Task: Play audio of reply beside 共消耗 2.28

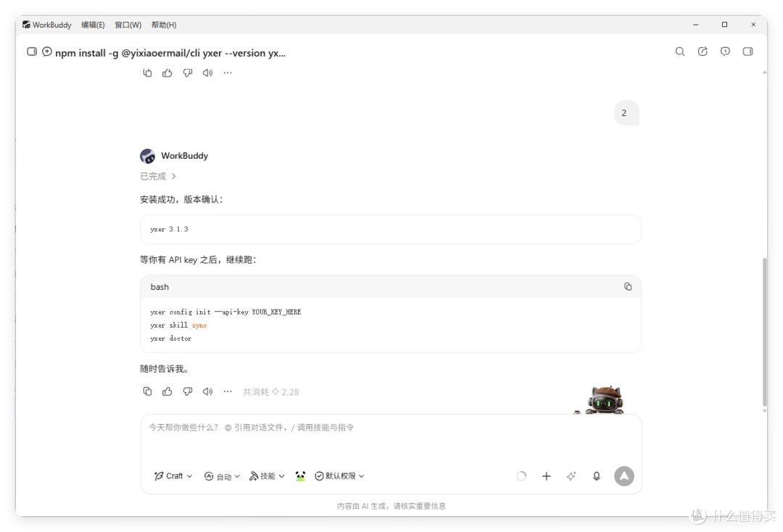Action: click(x=207, y=392)
